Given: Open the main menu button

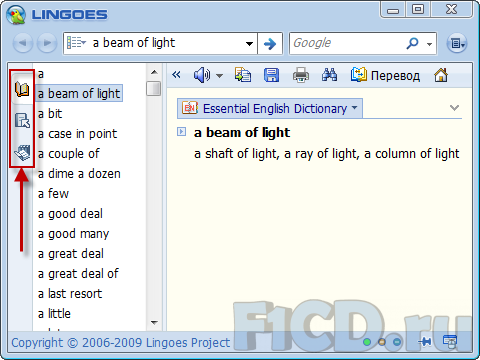Looking at the screenshot, I should coord(457,43).
